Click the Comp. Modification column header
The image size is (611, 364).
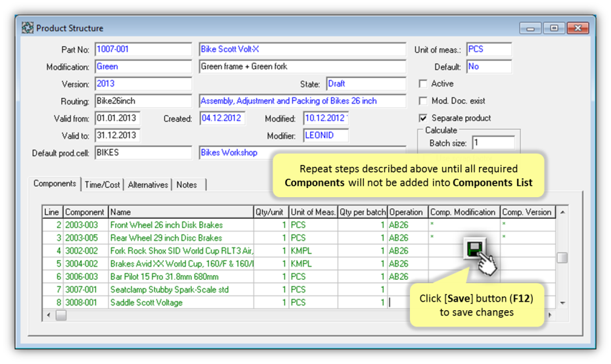464,212
